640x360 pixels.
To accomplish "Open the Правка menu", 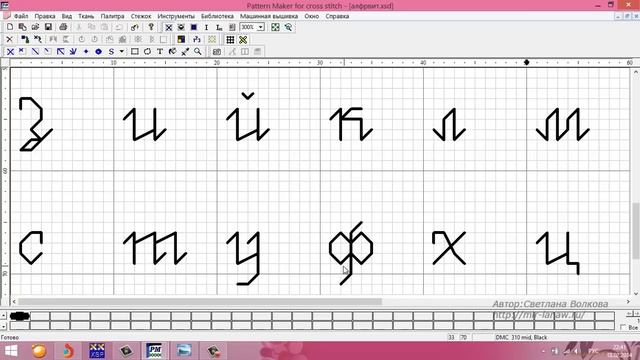I will (45, 16).
